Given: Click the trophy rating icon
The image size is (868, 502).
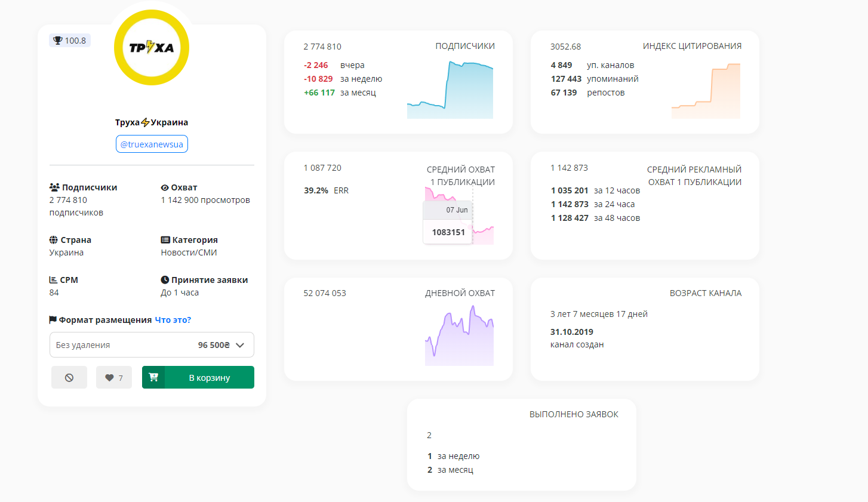Looking at the screenshot, I should [x=58, y=41].
